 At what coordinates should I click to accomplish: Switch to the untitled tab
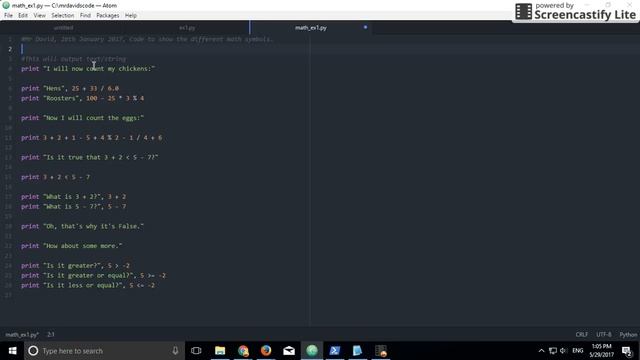[x=63, y=28]
